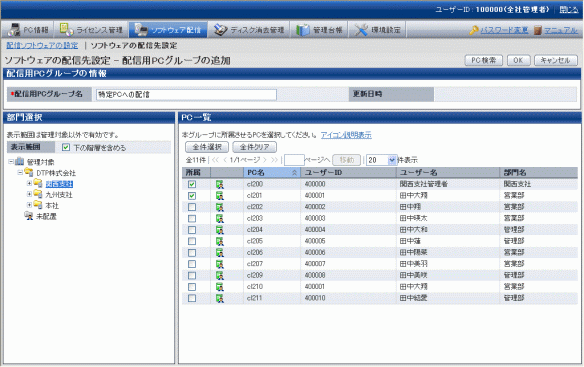Click the 閉じる link at top right
Viewport: 584px width, 367px height.
coord(569,10)
